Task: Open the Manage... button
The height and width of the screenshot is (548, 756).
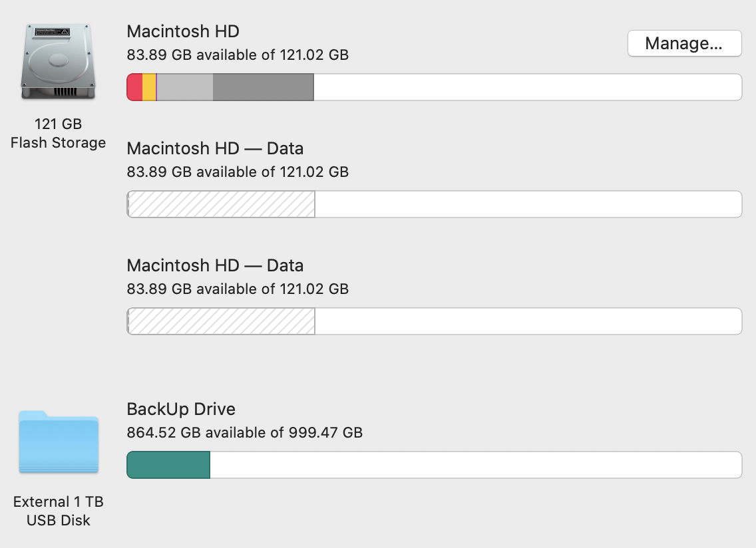Action: pyautogui.click(x=684, y=44)
